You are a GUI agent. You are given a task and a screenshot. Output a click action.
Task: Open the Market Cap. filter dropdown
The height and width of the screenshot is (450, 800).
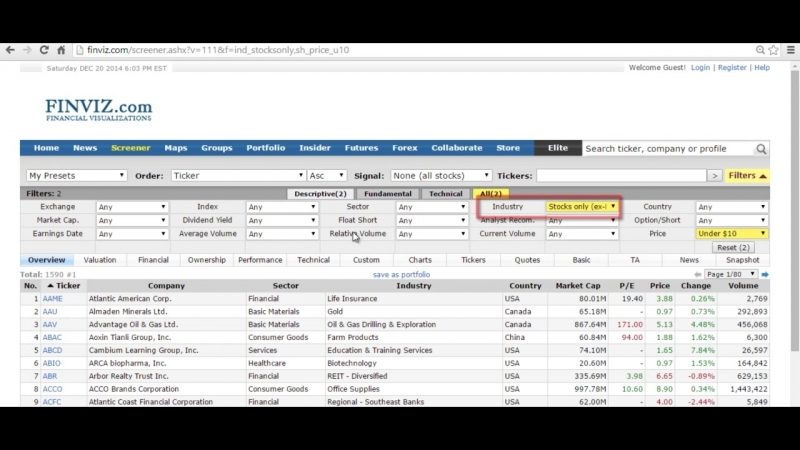132,220
